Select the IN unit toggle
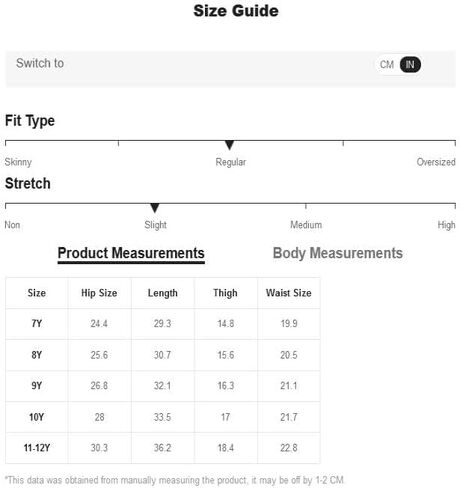The width and height of the screenshot is (460, 488). coord(410,64)
